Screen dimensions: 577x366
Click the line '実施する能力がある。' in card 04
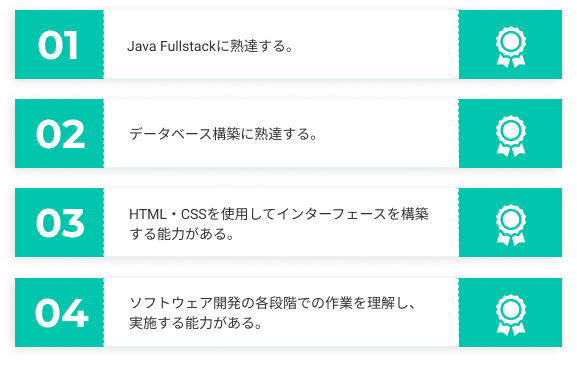195,323
